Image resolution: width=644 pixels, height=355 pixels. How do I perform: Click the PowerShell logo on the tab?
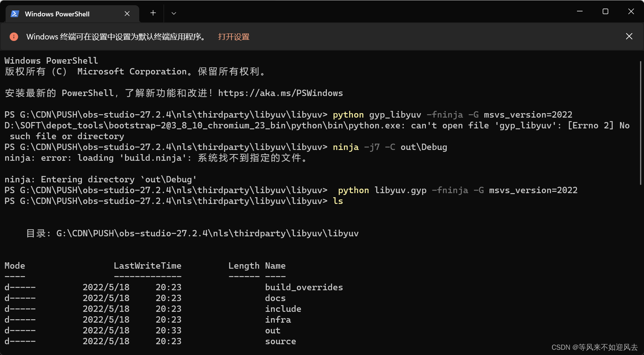(x=15, y=14)
